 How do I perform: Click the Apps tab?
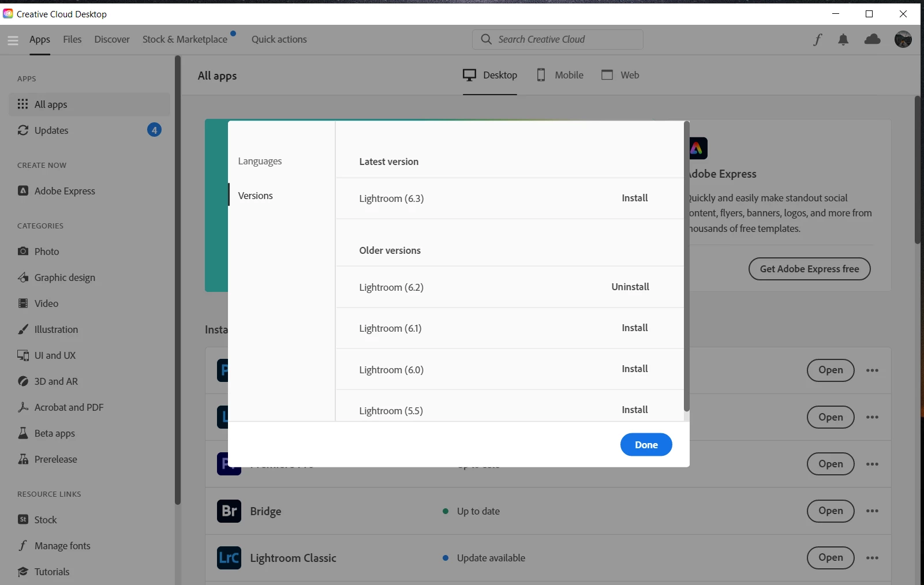[x=40, y=39]
